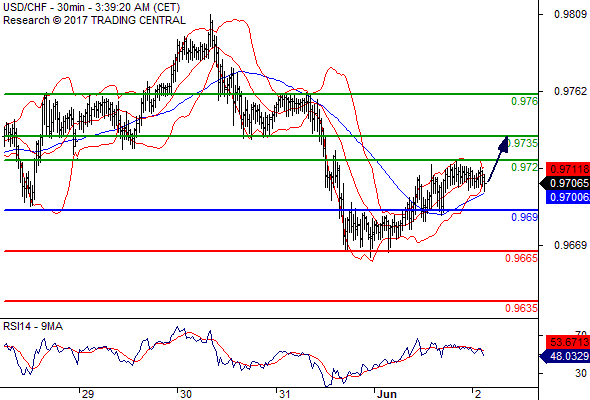Click the dark blue 48.0329 RSI tag
Screen dimensions: 590x400
[x=565, y=356]
